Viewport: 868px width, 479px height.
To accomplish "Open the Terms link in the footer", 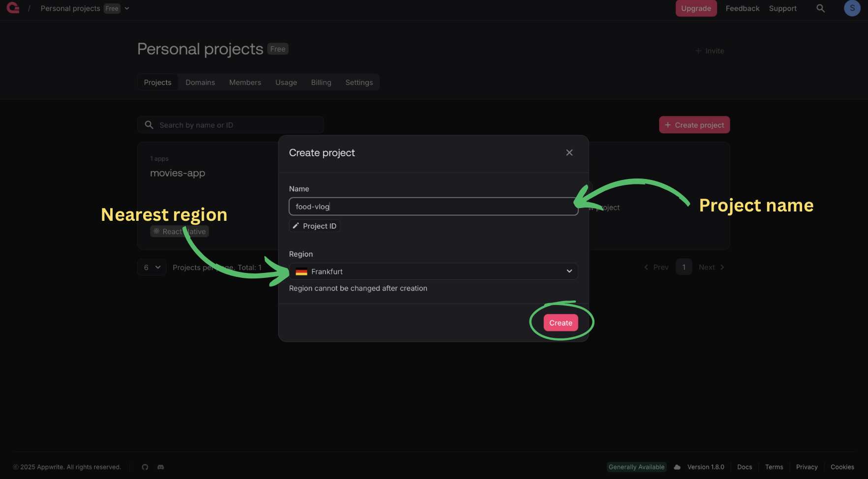I will [x=774, y=467].
